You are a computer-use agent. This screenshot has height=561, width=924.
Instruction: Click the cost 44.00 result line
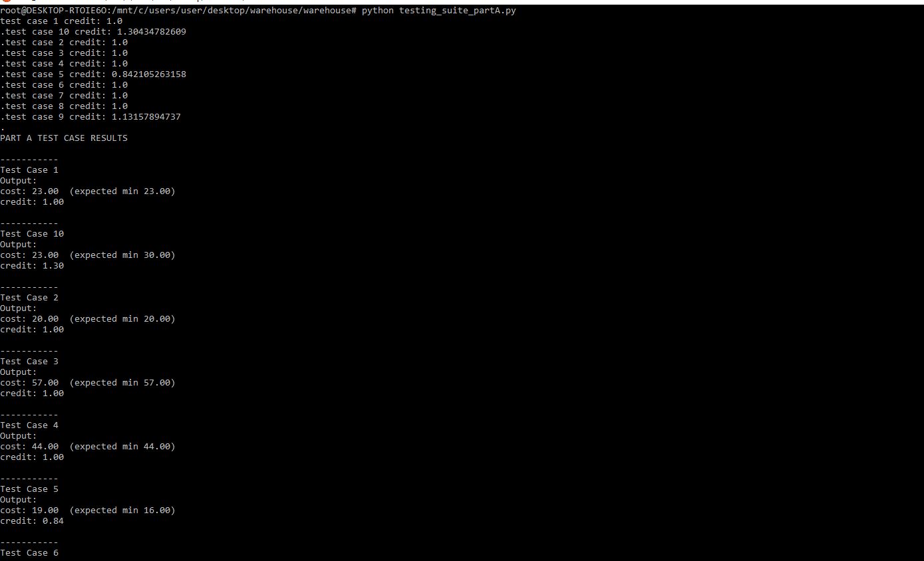click(x=87, y=447)
